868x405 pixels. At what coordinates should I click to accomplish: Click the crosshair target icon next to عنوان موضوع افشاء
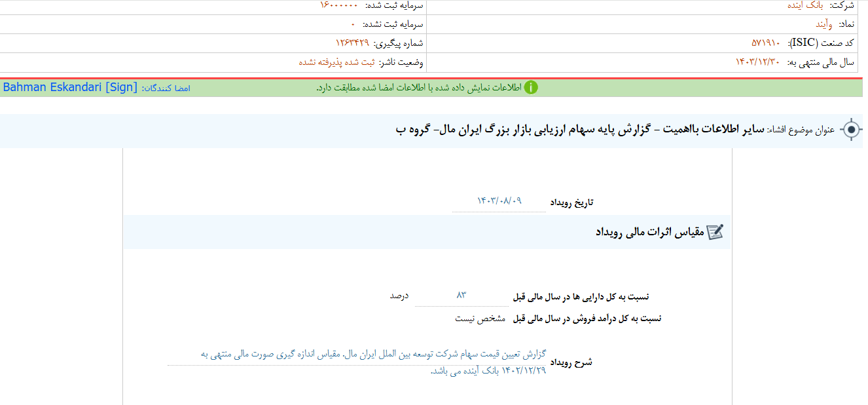853,130
